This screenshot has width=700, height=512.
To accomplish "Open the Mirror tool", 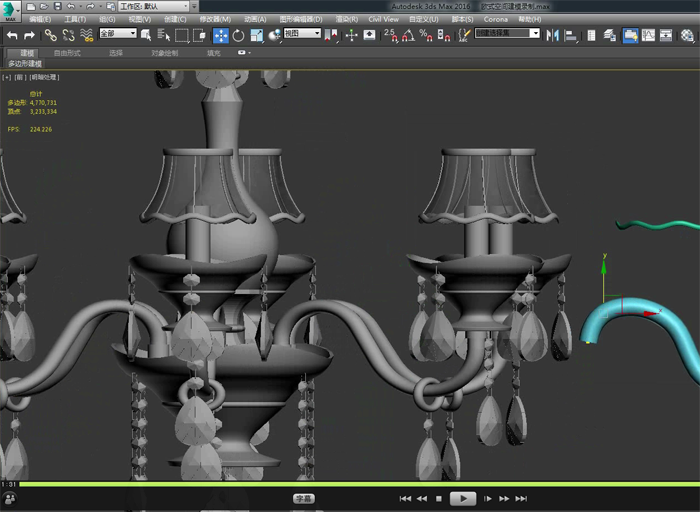I will pos(555,35).
